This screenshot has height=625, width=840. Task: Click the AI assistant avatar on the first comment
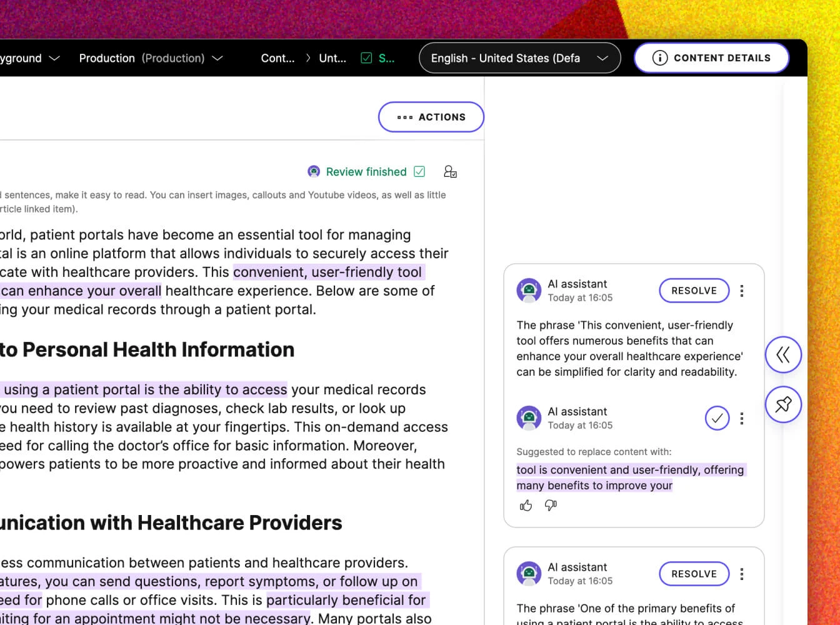point(529,290)
